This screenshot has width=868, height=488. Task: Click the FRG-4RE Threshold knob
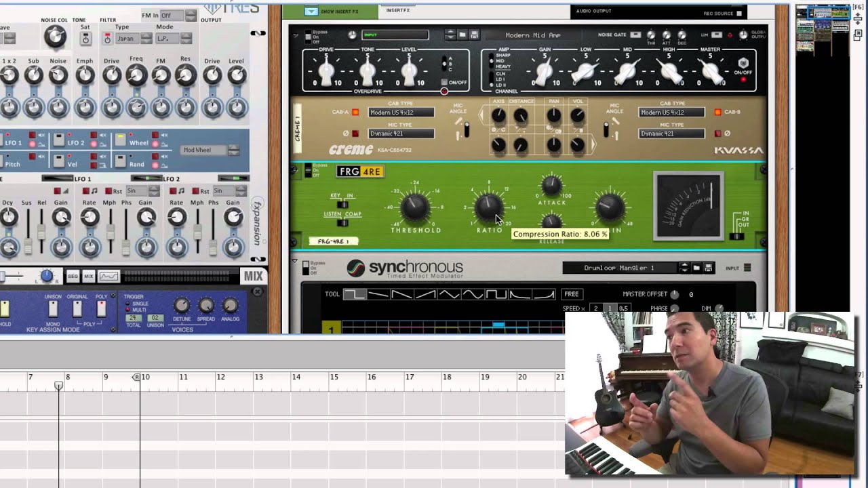click(415, 208)
